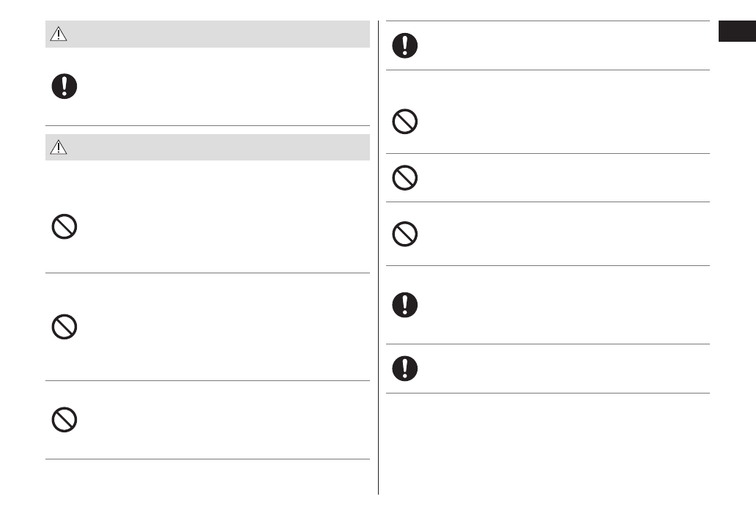The width and height of the screenshot is (756, 532).
Task: Click the third prohibition icon in the right column
Action: tap(405, 234)
